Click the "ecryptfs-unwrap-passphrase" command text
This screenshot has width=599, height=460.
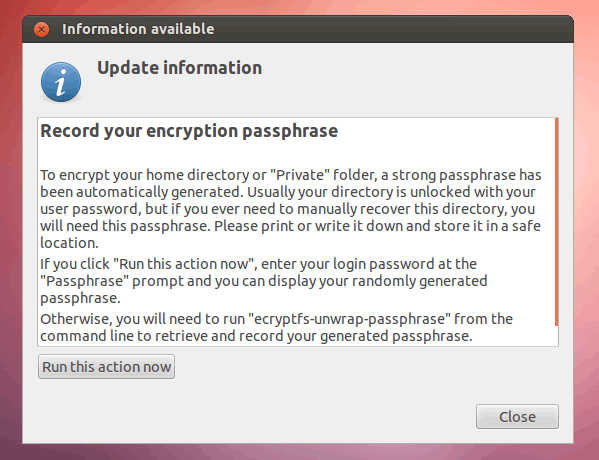point(350,319)
